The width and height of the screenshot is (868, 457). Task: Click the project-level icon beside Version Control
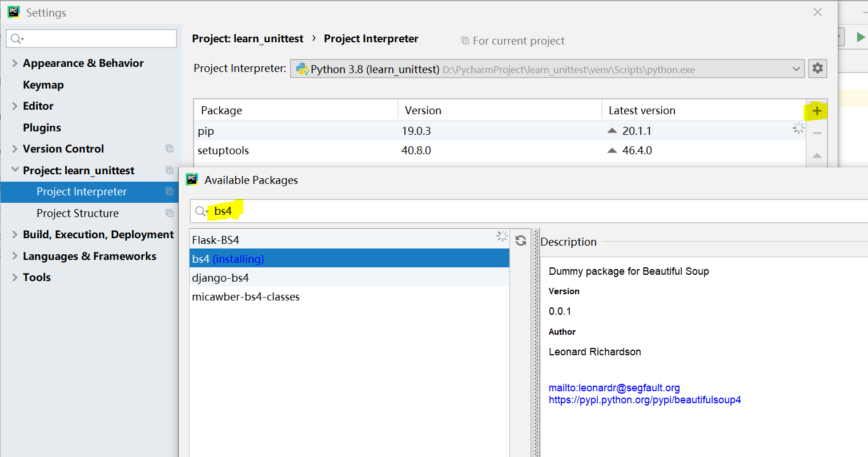(170, 149)
